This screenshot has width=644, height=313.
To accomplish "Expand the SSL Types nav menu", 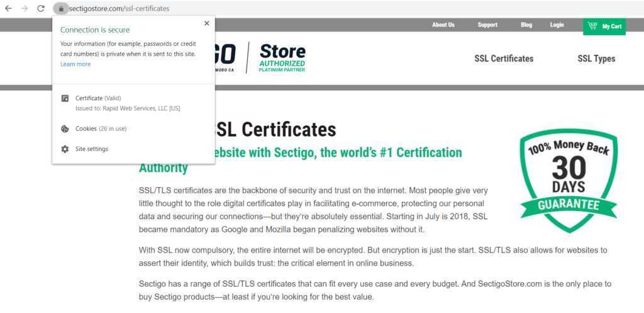I will (x=596, y=59).
